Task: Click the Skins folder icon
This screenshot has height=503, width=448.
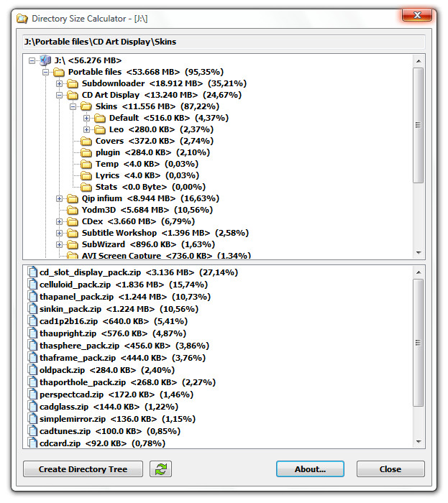Action: (x=86, y=106)
